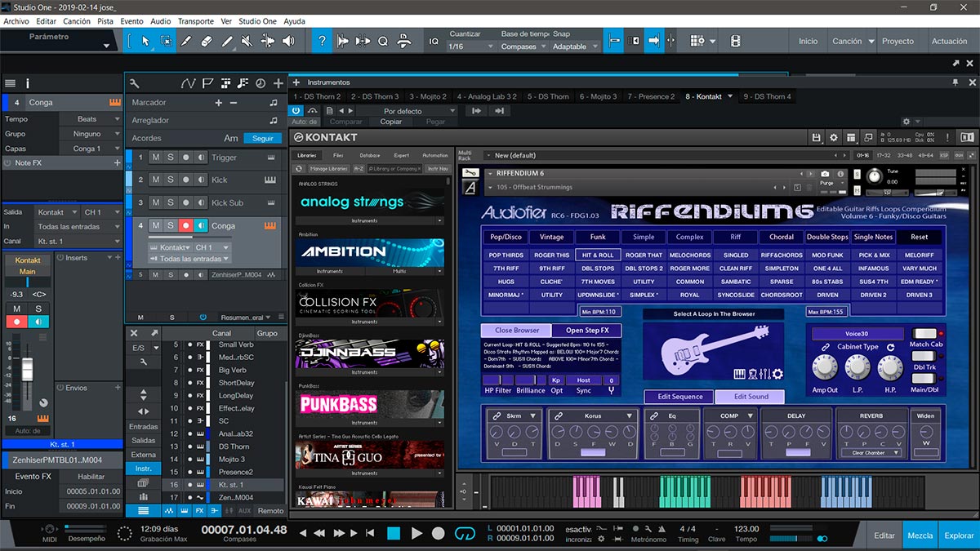Toggle monitor on Conga track
This screenshot has width=980, height=551.
201,225
